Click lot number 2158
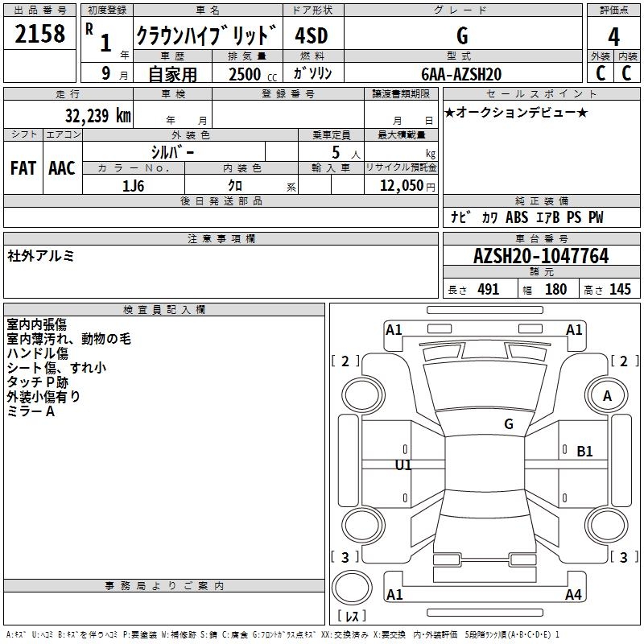 point(39,34)
